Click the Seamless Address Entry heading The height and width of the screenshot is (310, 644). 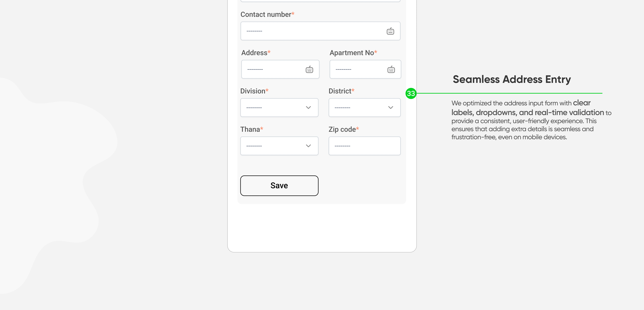[512, 80]
